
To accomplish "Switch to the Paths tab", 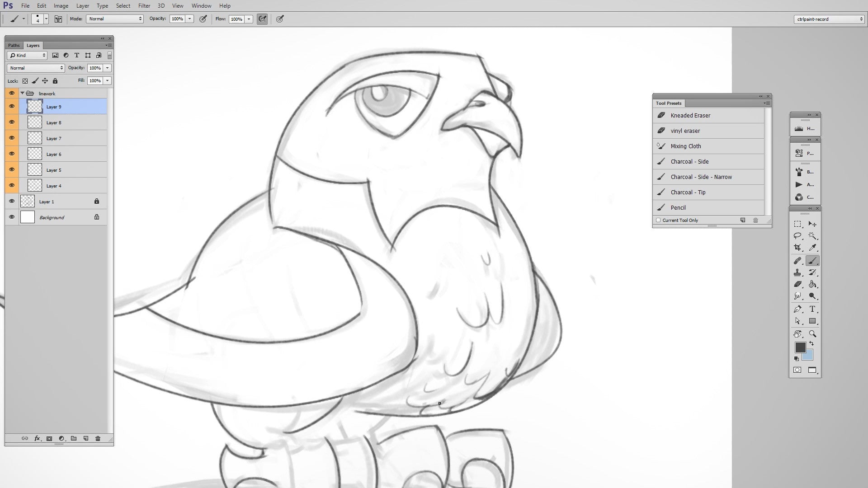I will 13,45.
